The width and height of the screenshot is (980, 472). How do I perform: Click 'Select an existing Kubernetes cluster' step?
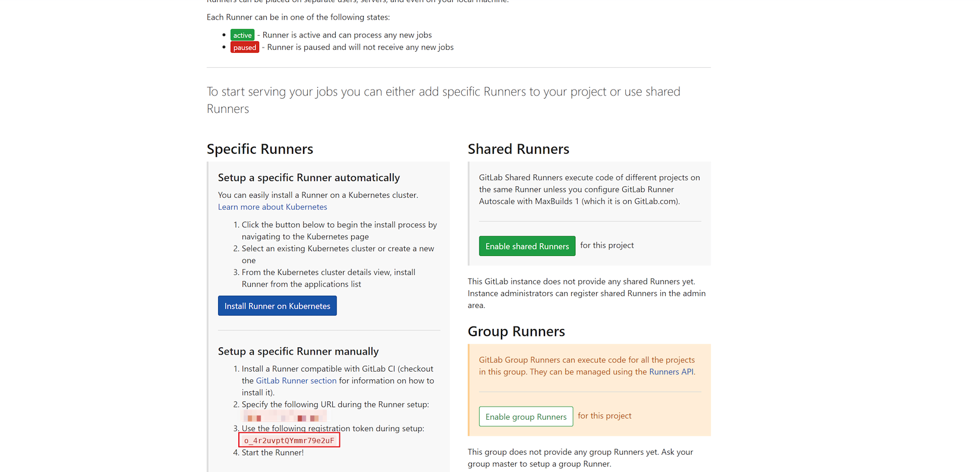(338, 254)
